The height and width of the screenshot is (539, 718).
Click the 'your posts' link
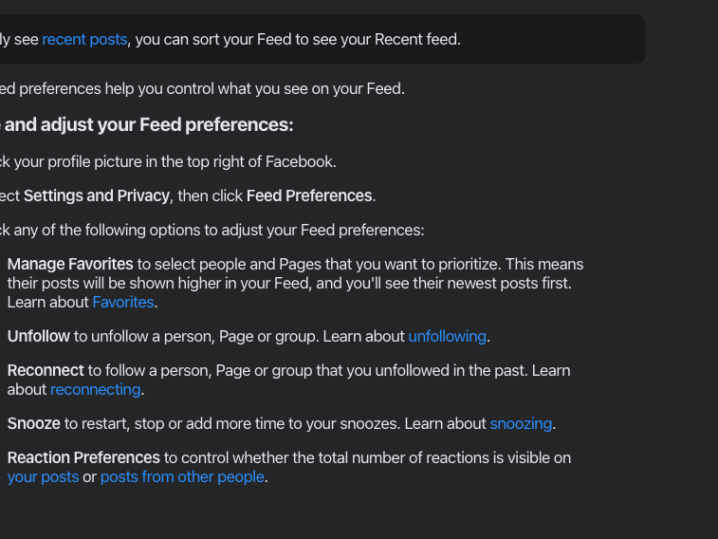[43, 477]
